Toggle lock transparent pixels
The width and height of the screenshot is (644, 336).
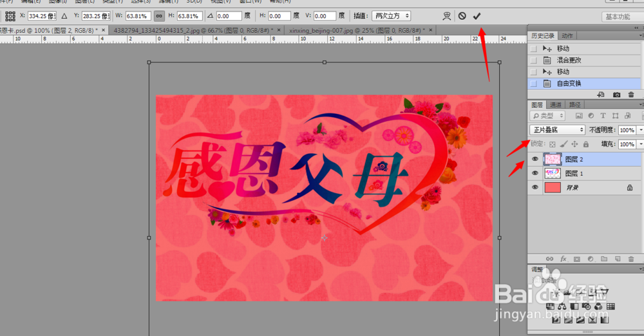pos(553,144)
